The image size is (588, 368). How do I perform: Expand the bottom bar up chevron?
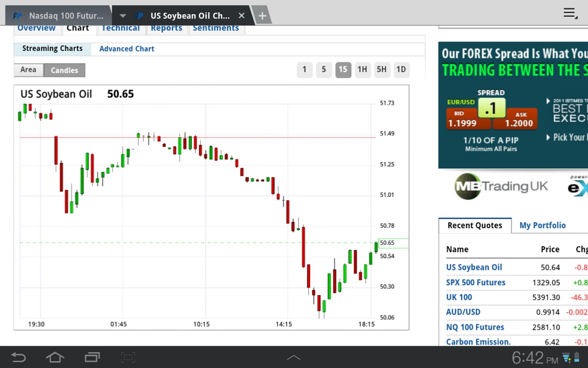pos(294,357)
